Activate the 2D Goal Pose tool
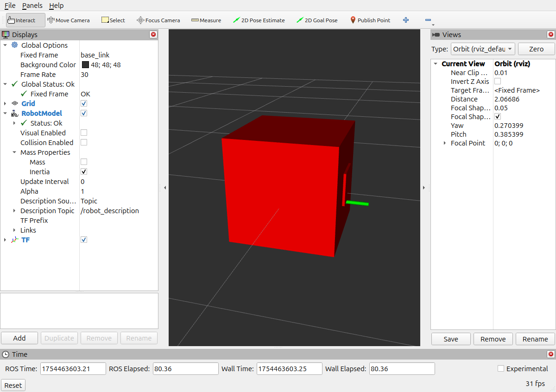This screenshot has width=556, height=392. click(317, 20)
